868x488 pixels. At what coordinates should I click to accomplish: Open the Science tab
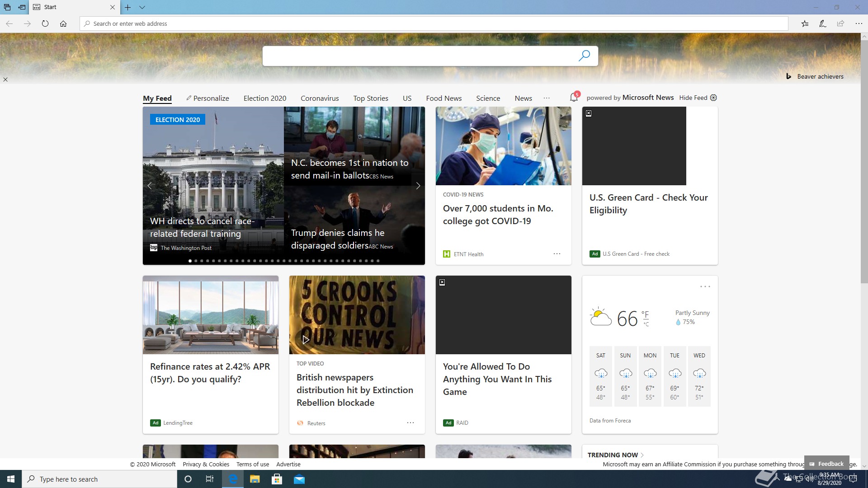488,98
